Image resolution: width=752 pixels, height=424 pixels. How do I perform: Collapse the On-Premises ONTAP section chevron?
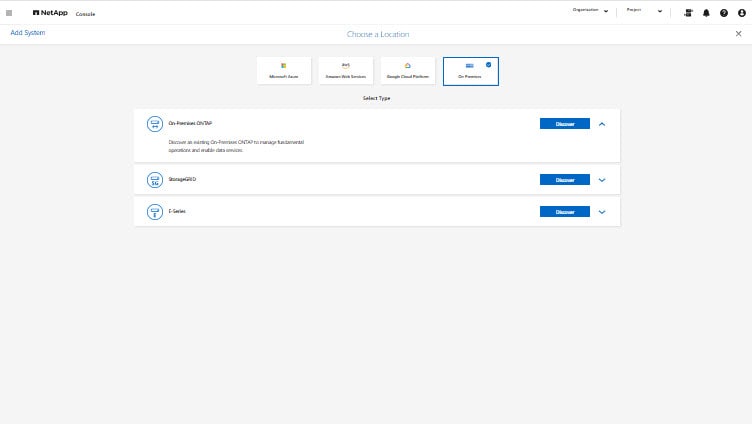click(x=602, y=124)
